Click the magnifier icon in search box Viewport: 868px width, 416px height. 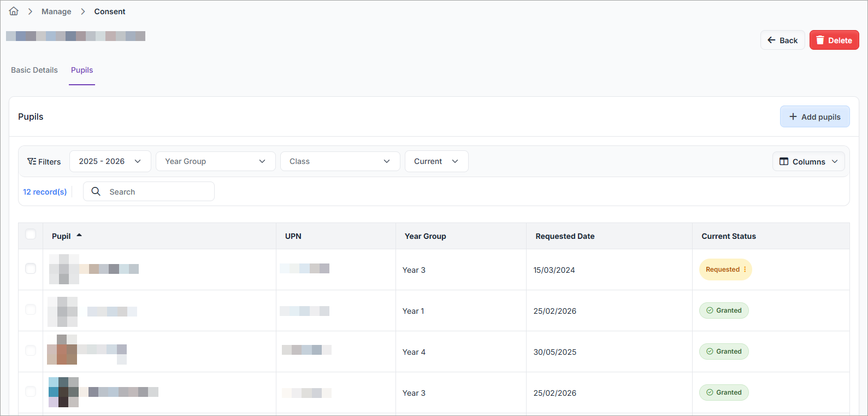[x=96, y=191]
